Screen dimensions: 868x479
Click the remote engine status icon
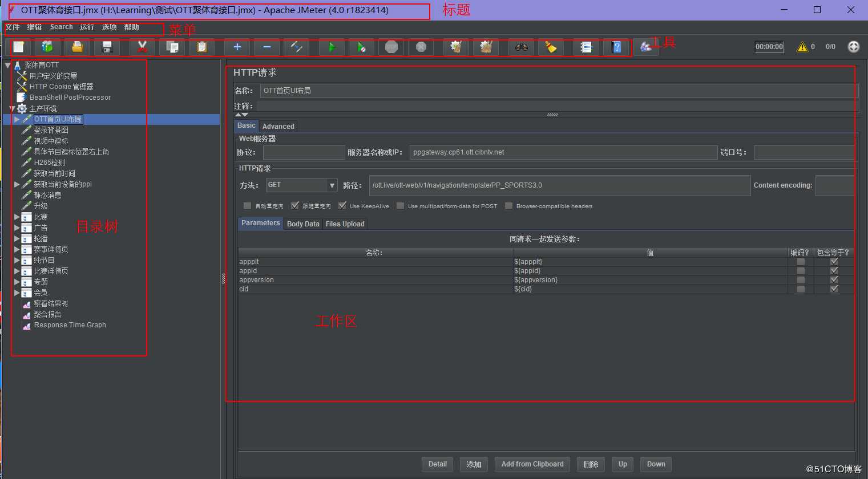tap(853, 47)
